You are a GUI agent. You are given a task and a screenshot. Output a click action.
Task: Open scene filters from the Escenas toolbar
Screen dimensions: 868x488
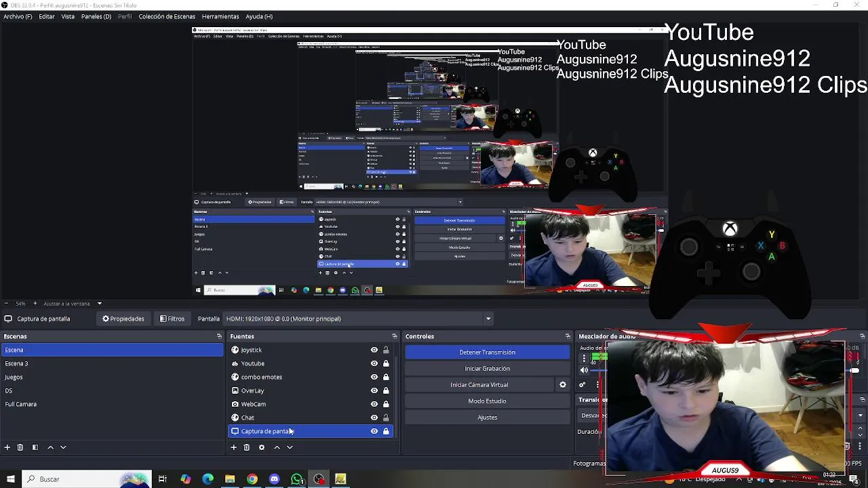(35, 447)
